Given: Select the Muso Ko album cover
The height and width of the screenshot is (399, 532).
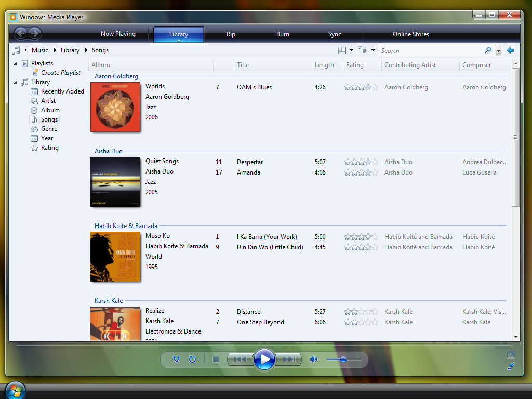Looking at the screenshot, I should pyautogui.click(x=115, y=257).
